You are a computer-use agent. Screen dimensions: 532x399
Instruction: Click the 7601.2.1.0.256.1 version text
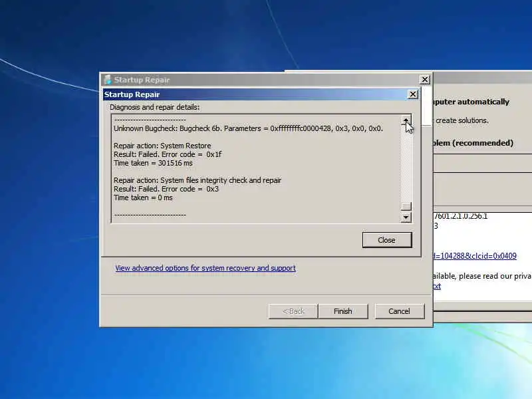click(461, 216)
